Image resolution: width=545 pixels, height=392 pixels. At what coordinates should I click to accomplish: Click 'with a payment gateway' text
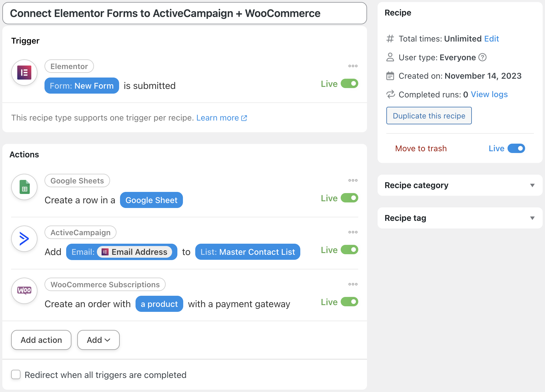(239, 304)
